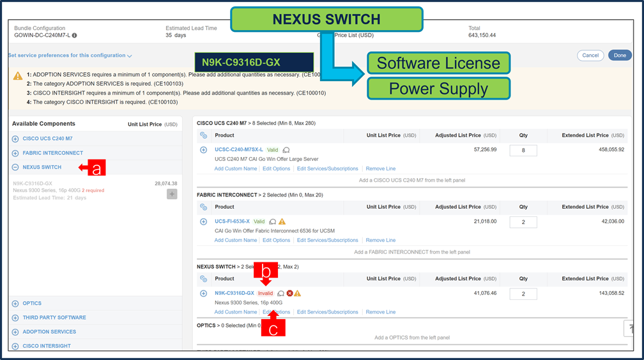Click the Done button
The height and width of the screenshot is (360, 644).
click(620, 56)
